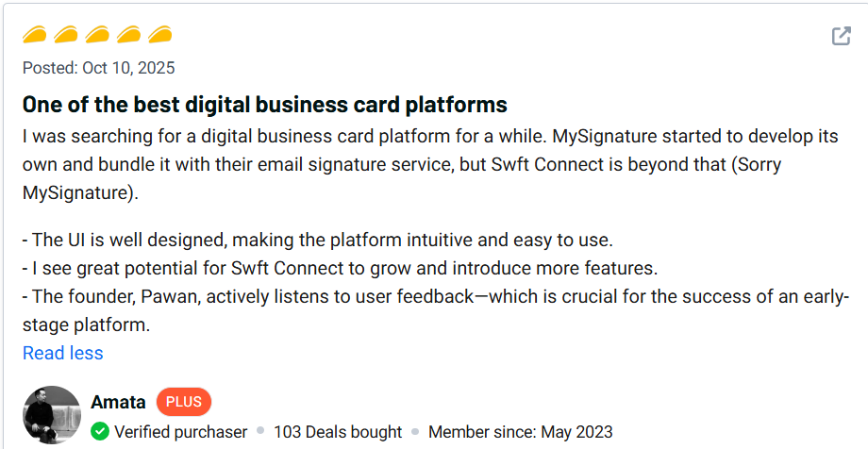
Task: Click the reviewer name Amata
Action: click(118, 402)
